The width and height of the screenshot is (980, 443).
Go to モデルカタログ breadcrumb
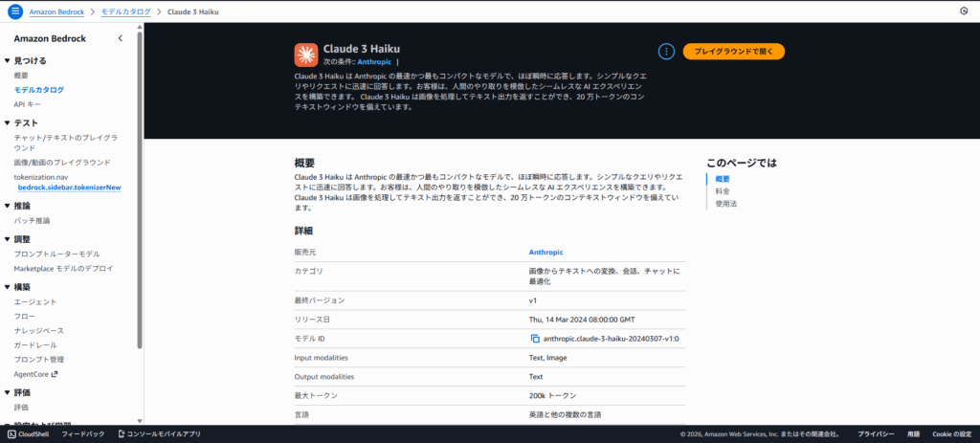[x=125, y=11]
